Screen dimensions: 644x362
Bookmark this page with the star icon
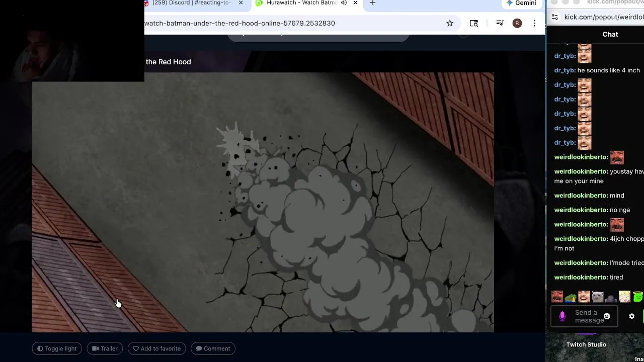[450, 23]
